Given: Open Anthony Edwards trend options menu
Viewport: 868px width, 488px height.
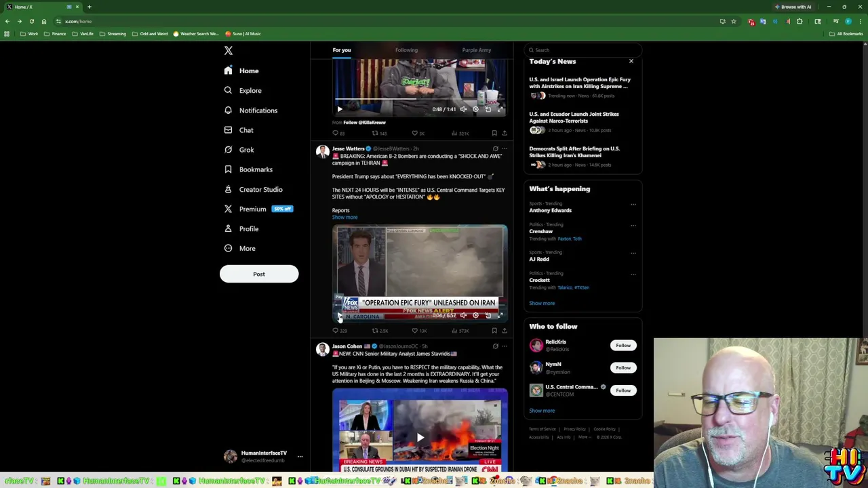Looking at the screenshot, I should point(633,204).
